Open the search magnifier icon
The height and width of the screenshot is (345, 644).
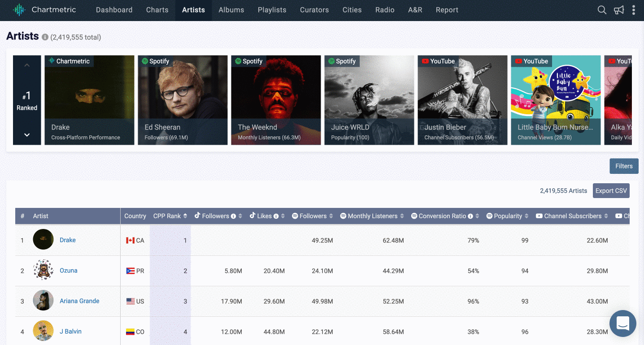[602, 10]
